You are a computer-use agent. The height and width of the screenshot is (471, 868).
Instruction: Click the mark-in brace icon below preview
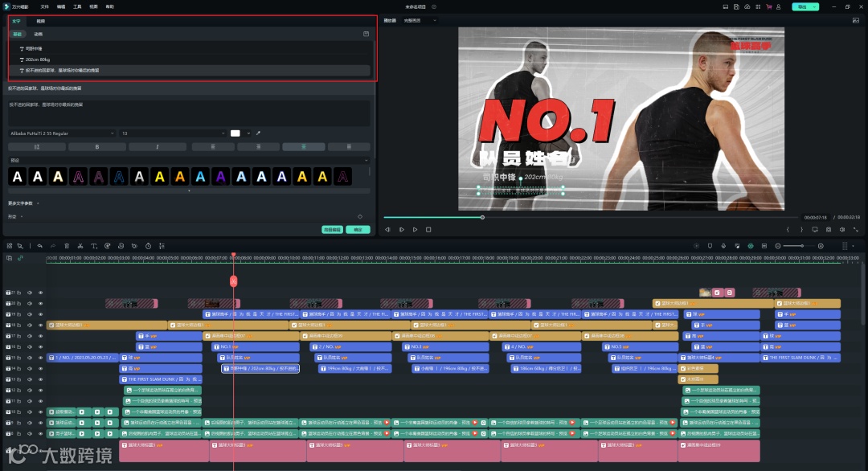[788, 229]
